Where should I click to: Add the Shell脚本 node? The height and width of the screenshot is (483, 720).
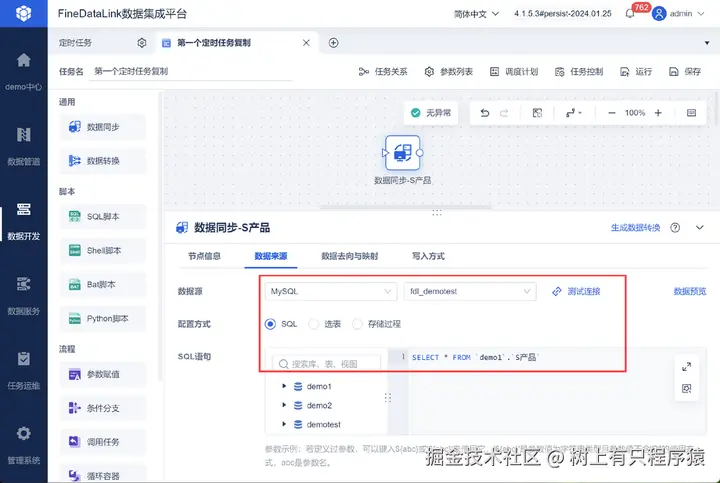pos(103,250)
